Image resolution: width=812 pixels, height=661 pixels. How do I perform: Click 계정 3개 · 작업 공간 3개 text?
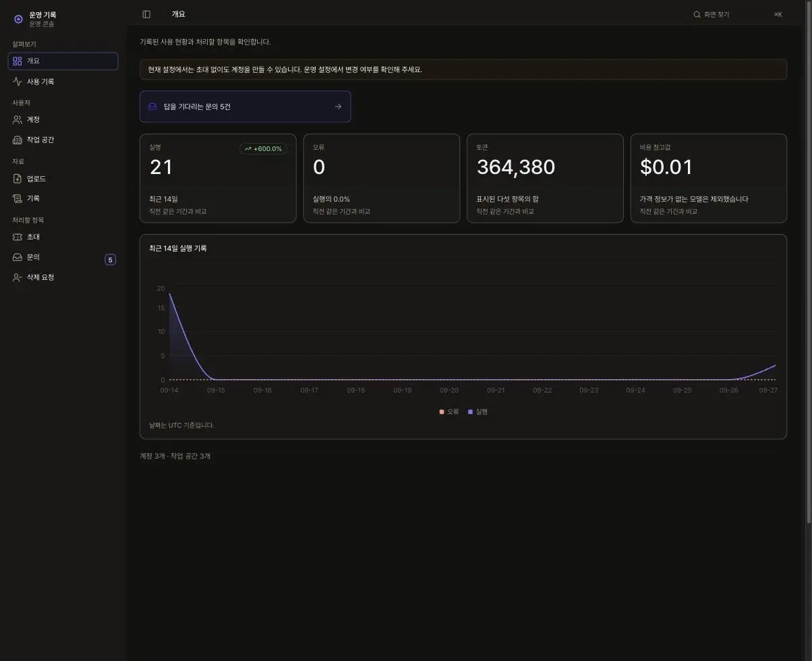click(x=175, y=457)
